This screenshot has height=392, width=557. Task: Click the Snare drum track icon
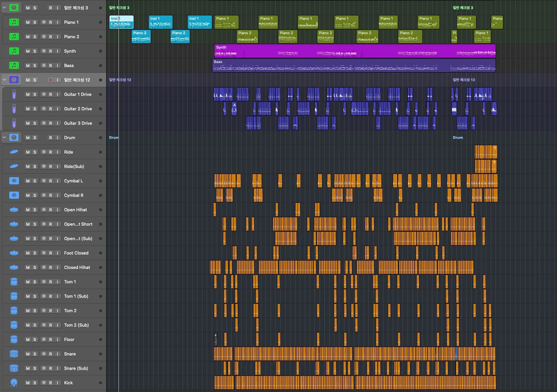click(x=14, y=354)
